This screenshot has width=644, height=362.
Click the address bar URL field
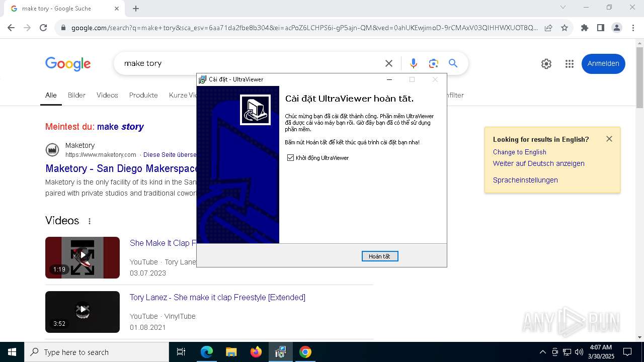(x=304, y=28)
